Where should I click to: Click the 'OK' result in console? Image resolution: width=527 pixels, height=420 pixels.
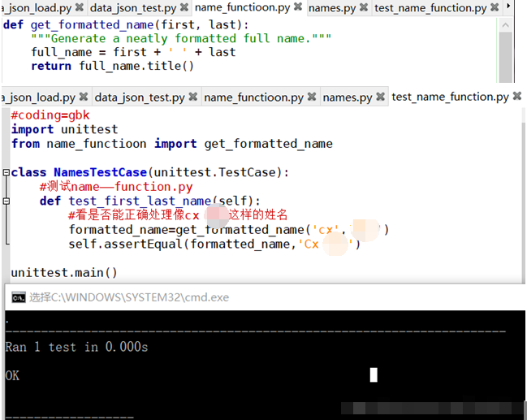click(12, 375)
